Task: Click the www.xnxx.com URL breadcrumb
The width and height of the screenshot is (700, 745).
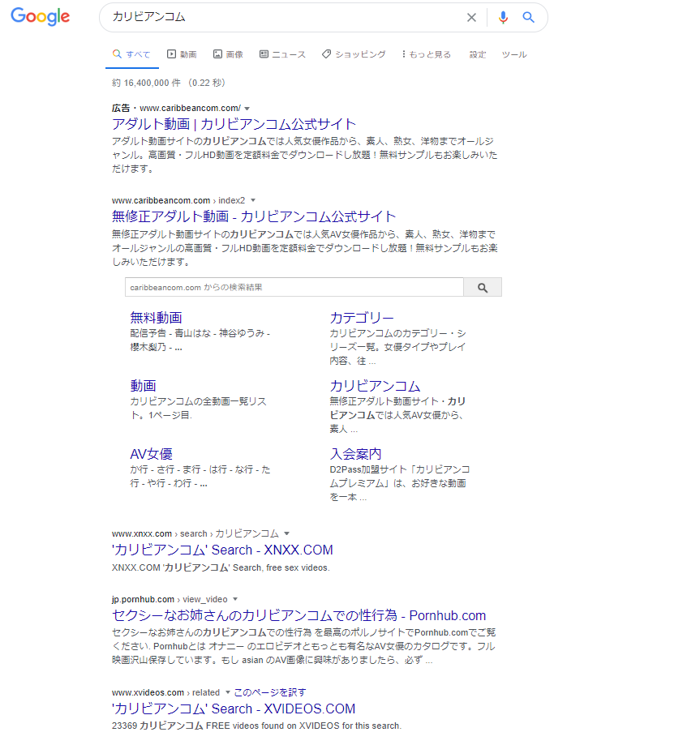Action: coord(195,534)
